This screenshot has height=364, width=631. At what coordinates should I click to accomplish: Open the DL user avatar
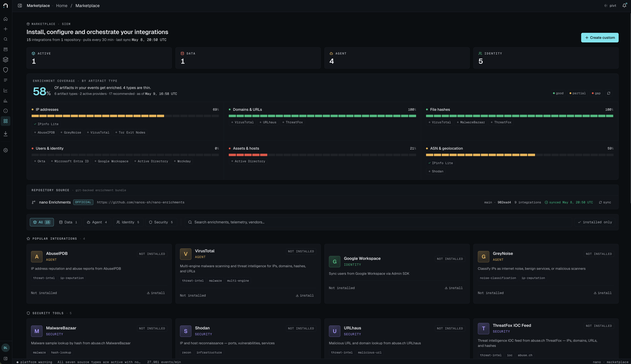pos(6,348)
